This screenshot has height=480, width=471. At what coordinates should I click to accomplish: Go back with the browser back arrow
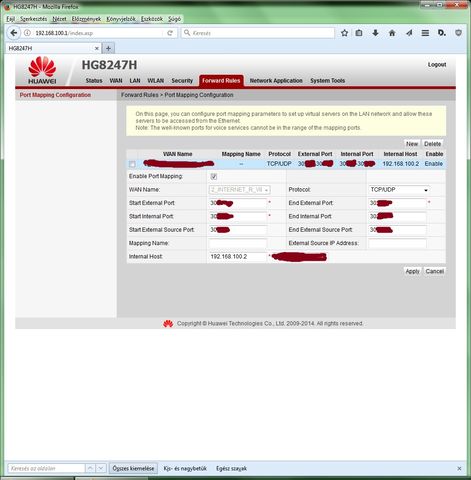(x=14, y=33)
